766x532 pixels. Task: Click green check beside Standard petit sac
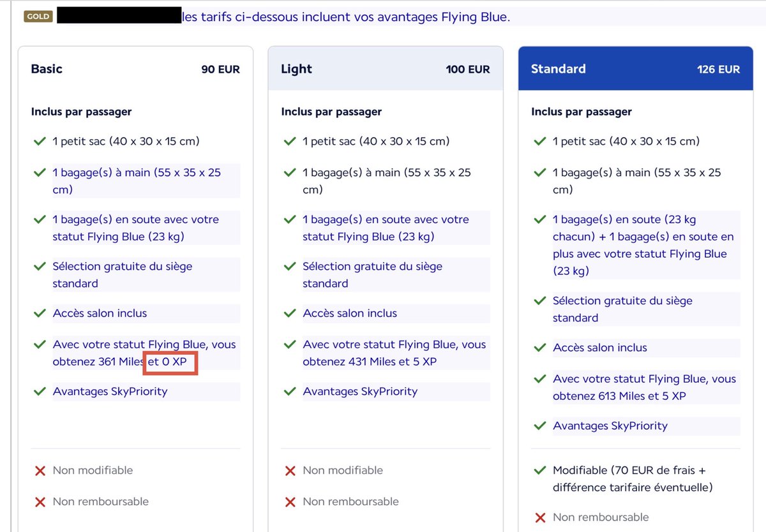tap(540, 142)
